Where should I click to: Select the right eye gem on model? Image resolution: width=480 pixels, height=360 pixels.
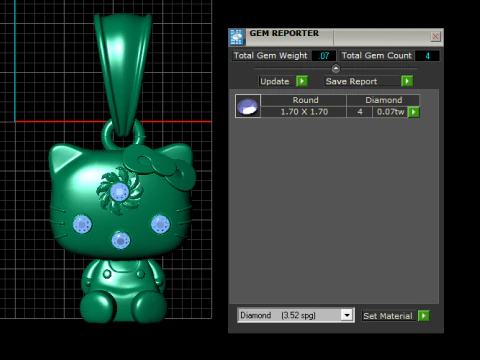click(x=160, y=224)
